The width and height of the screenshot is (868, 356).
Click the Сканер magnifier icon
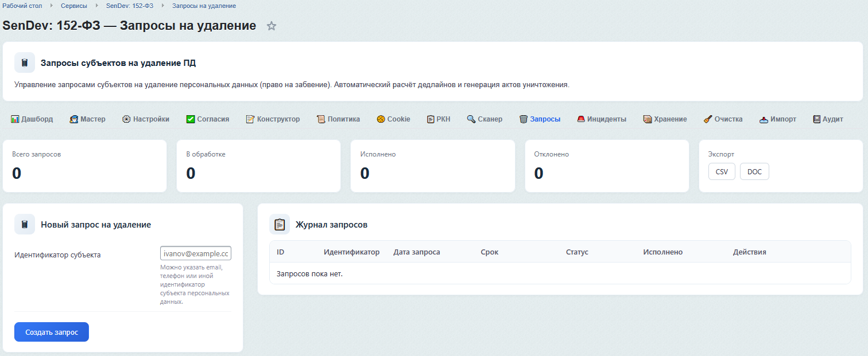pos(471,119)
